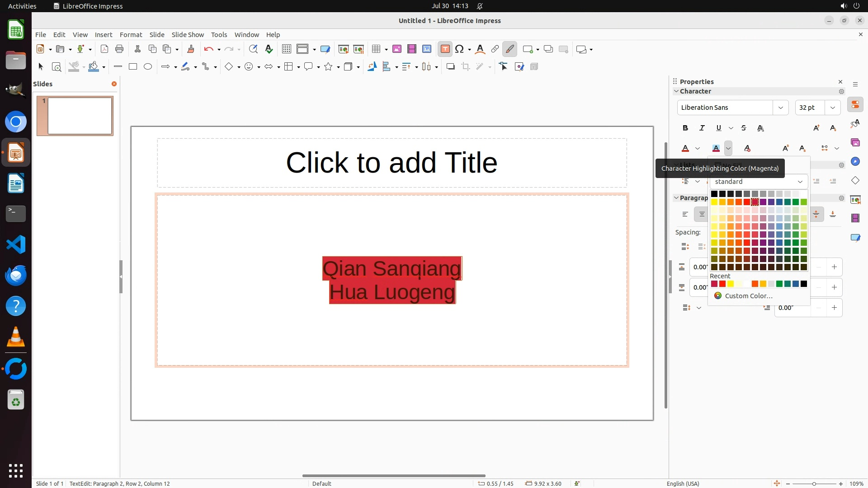This screenshot has width=868, height=488.
Task: Toggle Display Grid toolbar button
Action: pos(287,49)
